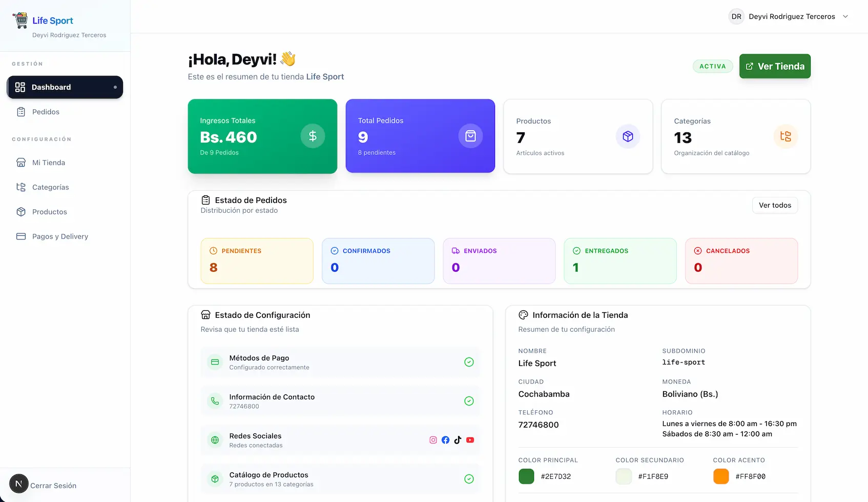Expand the user menu chevron next to Deyvi Rodriguez Terceros
Screen dimensions: 868x502
(845, 16)
